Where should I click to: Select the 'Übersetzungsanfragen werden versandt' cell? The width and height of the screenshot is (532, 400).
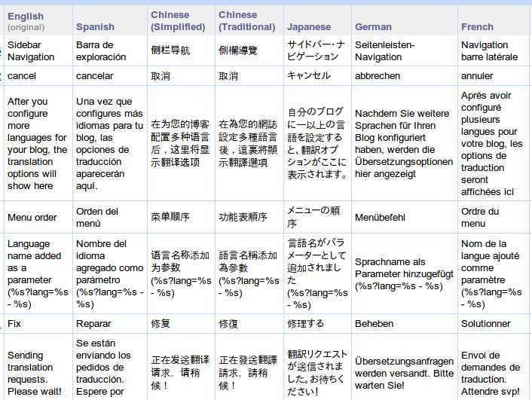point(405,367)
